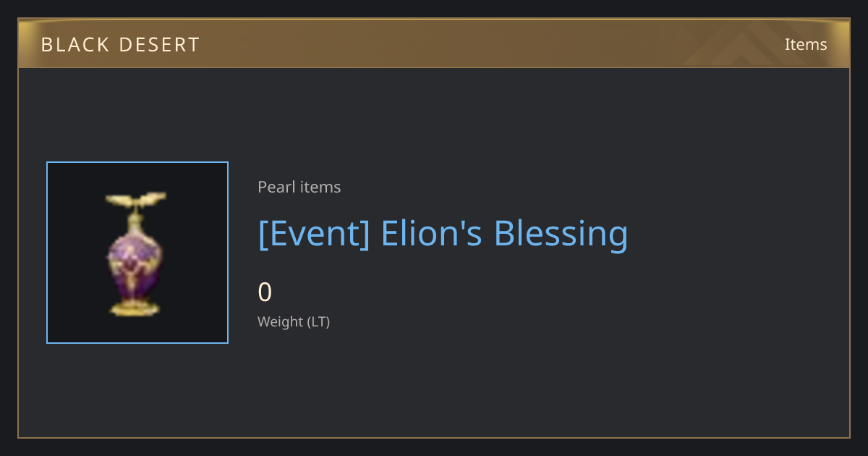Click the Elion's Blessing potion bottle icon
This screenshot has width=868, height=456.
136,253
